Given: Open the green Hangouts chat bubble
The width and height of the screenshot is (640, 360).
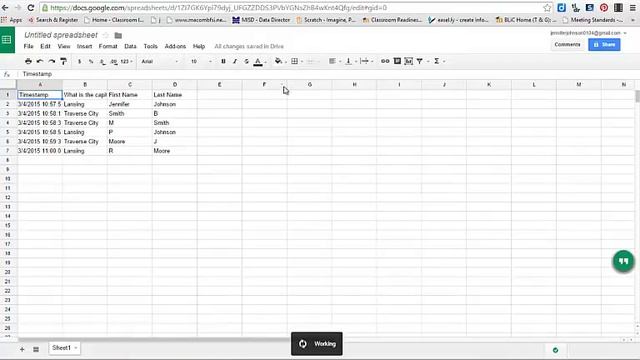Looking at the screenshot, I should coord(623,261).
